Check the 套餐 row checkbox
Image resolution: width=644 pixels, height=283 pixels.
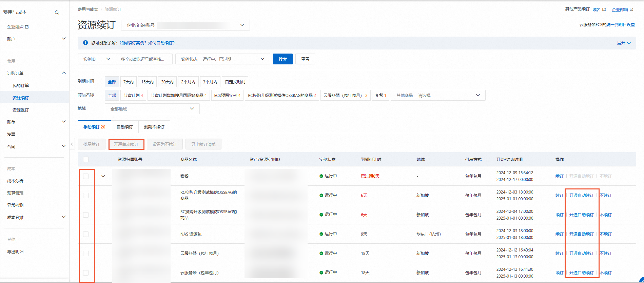point(86,176)
